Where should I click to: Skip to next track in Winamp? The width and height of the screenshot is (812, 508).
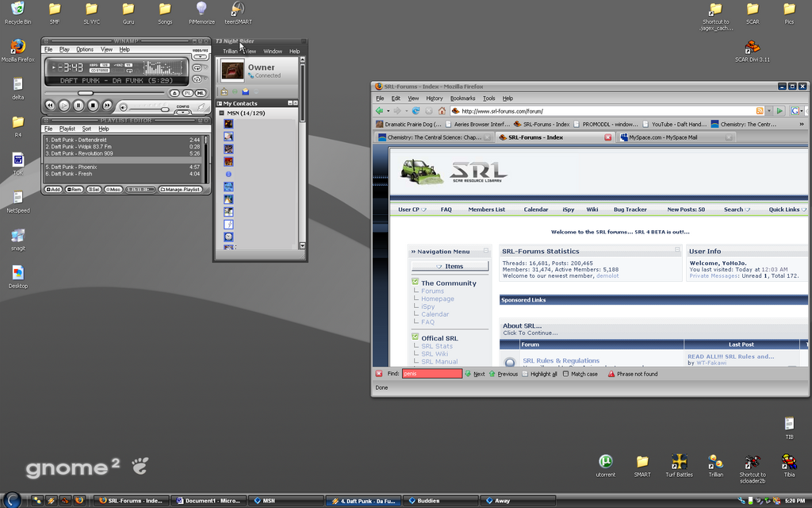[x=107, y=105]
